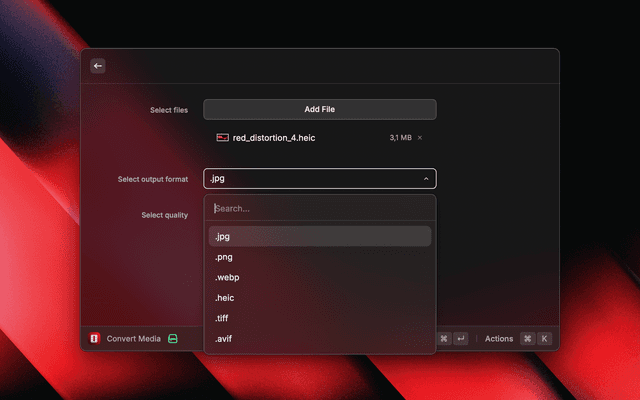
Task: Pick .webp as the output format
Action: pos(320,277)
